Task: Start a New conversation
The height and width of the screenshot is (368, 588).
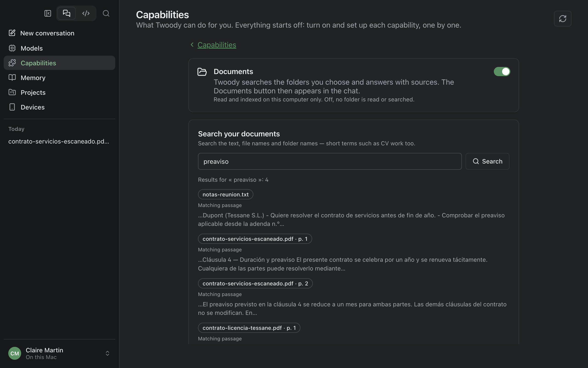Action: [x=59, y=33]
